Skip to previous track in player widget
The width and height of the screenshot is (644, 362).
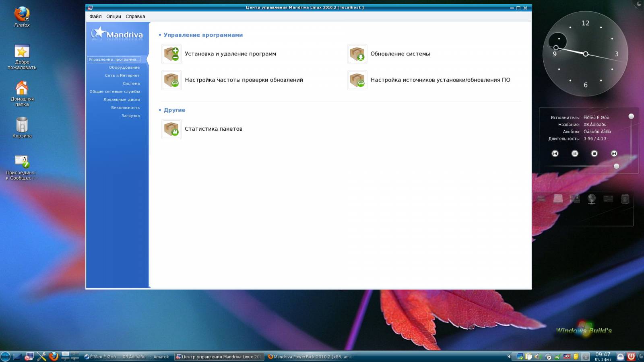pyautogui.click(x=555, y=154)
